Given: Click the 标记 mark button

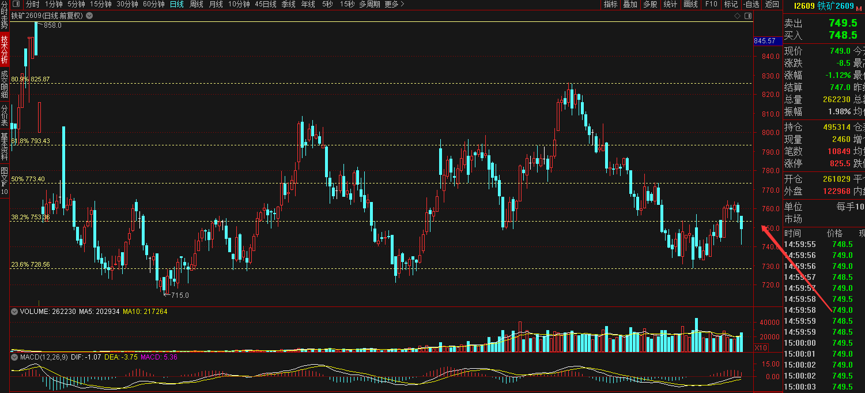Looking at the screenshot, I should [x=731, y=4].
